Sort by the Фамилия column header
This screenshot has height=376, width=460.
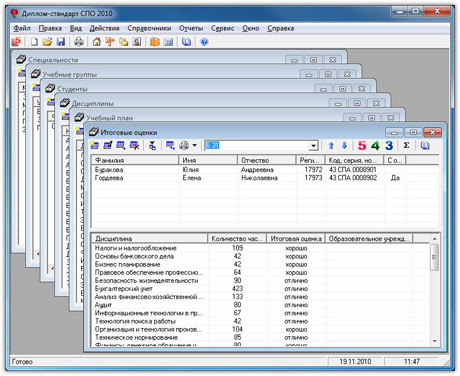click(135, 160)
